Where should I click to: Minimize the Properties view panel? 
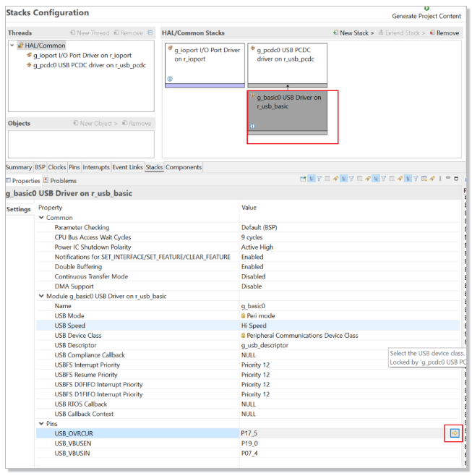[x=448, y=179]
